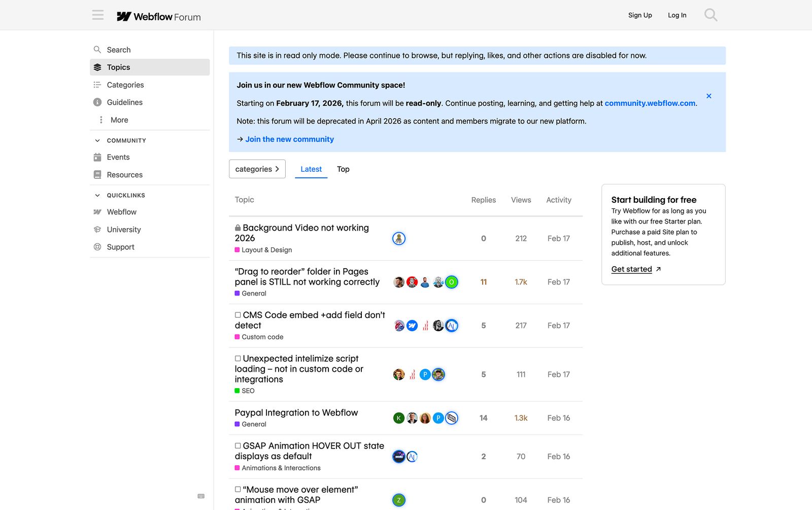Click external arrow beside Get started

coord(658,269)
